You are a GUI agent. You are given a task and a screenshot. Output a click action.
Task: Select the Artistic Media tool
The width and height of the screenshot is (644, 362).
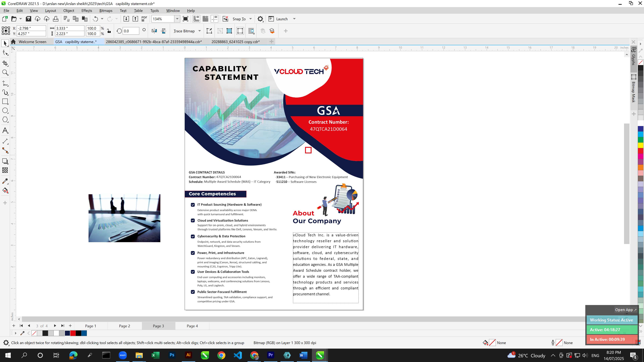[5, 92]
